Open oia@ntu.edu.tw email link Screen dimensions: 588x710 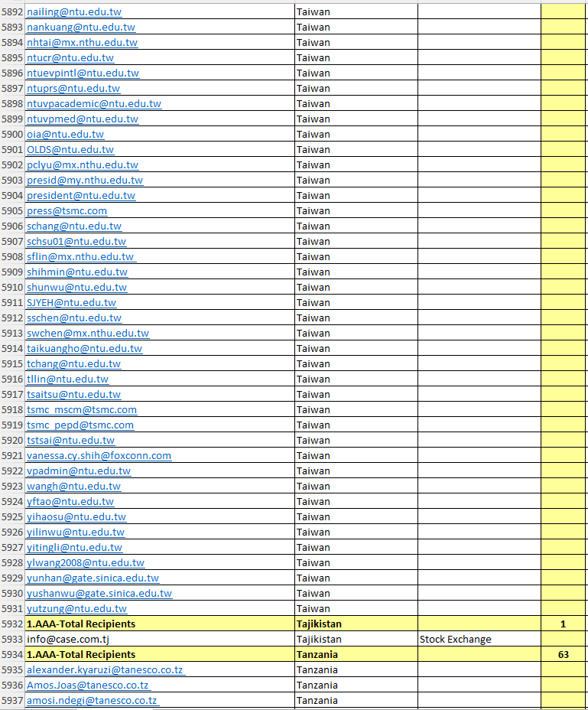[65, 135]
